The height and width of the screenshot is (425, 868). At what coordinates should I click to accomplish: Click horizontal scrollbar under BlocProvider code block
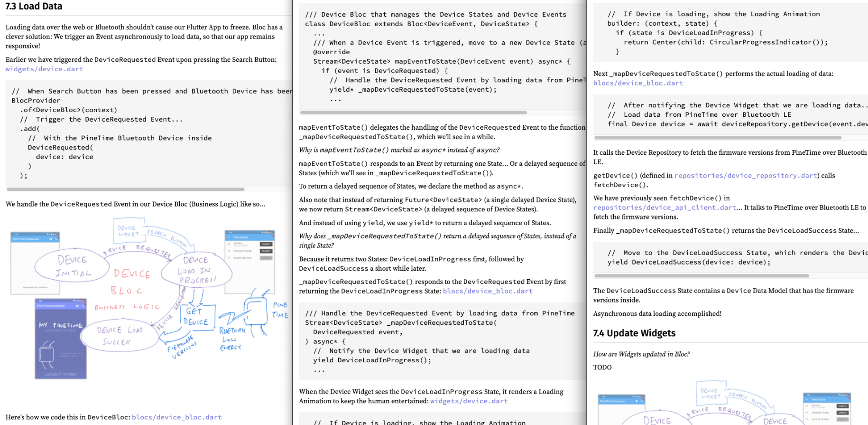pyautogui.click(x=126, y=189)
